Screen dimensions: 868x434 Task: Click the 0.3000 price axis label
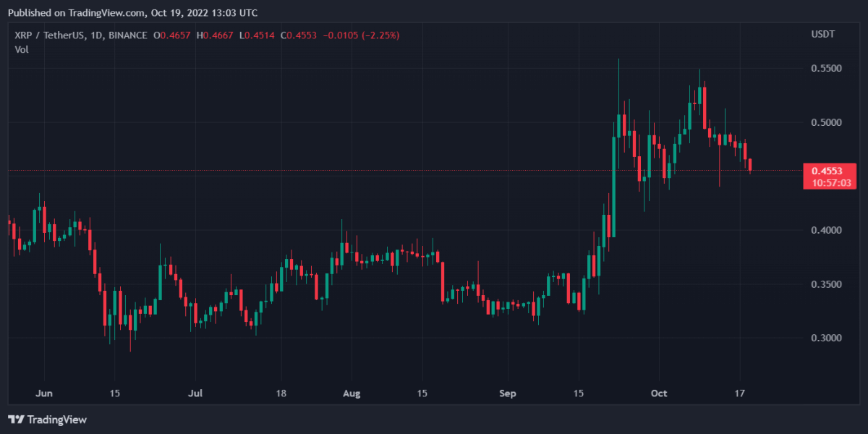click(825, 339)
